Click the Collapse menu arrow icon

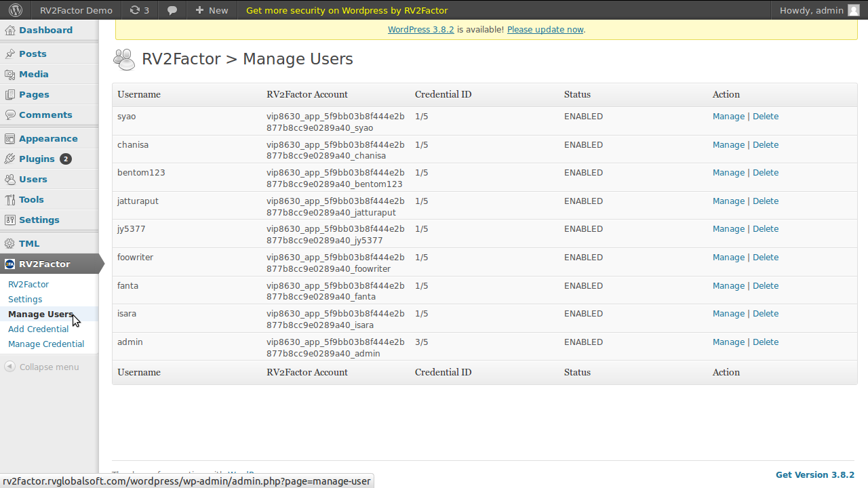9,367
